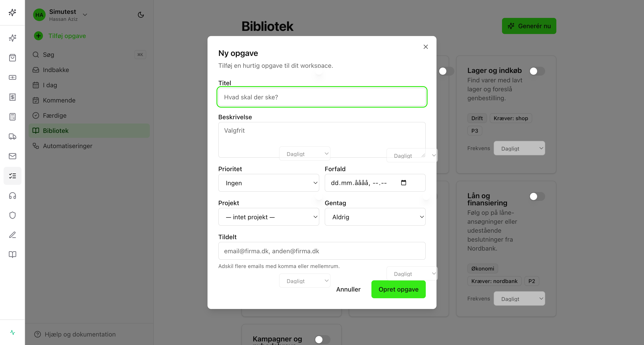
Task: Open the shopping bag icon in rail
Action: [x=12, y=58]
